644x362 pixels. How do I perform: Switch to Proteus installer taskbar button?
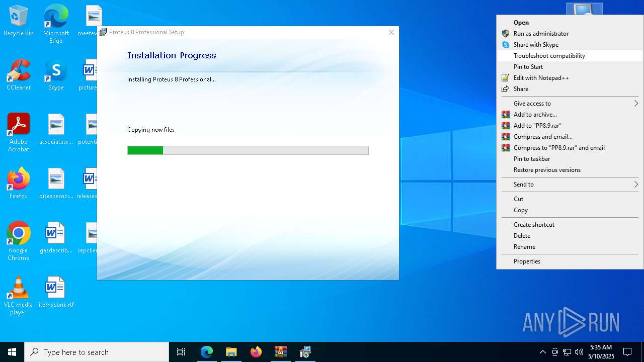coord(305,352)
